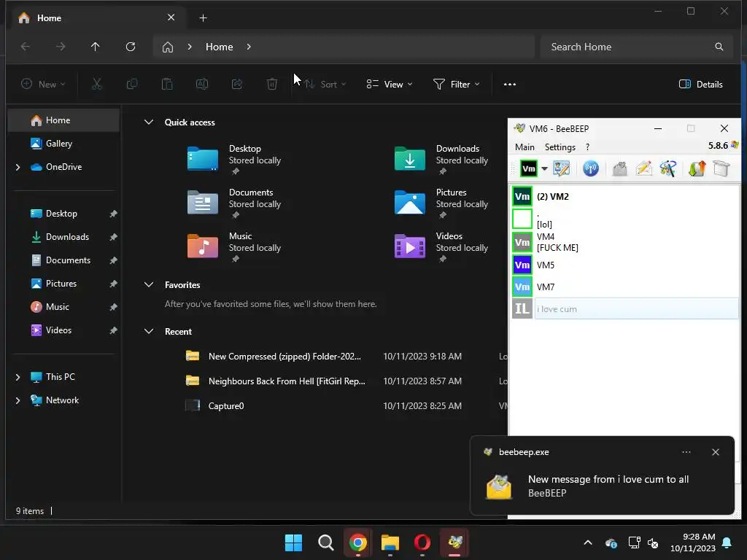Open the View dropdown

[x=390, y=85]
